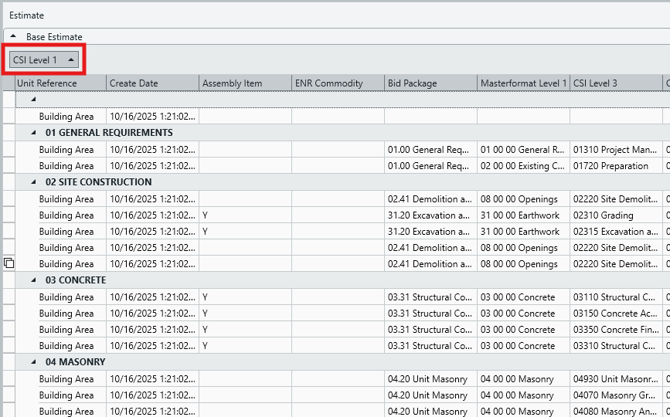Click the CSI Level 1 grouping chip
Screen dimensions: 670x417
(43, 60)
